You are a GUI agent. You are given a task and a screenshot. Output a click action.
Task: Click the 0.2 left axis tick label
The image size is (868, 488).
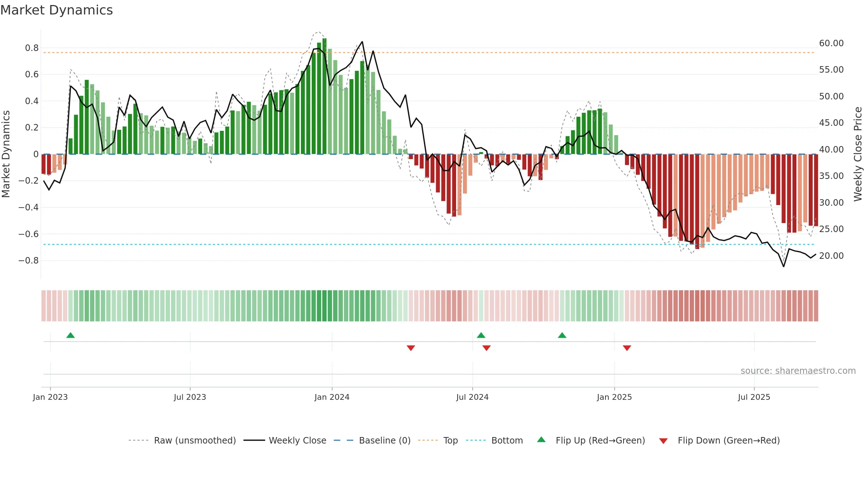(x=32, y=128)
